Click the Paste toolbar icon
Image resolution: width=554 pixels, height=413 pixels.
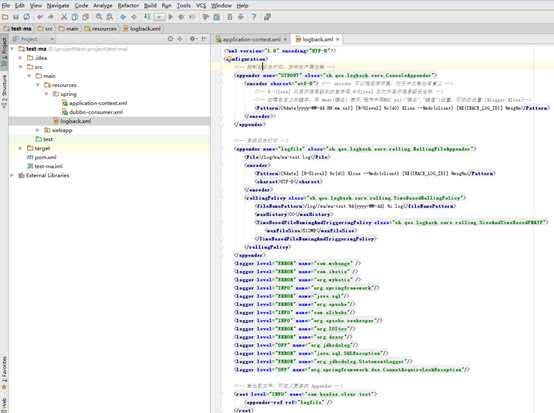pyautogui.click(x=86, y=17)
